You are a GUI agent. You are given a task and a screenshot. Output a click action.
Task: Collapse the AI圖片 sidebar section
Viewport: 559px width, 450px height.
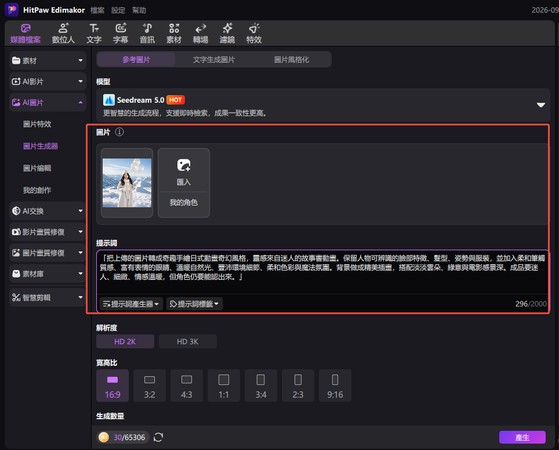(x=47, y=103)
